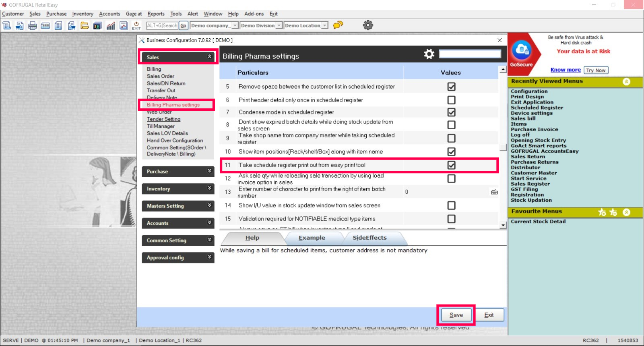Open Hand Over Configuration in the sidebar
Image resolution: width=644 pixels, height=346 pixels.
click(175, 141)
